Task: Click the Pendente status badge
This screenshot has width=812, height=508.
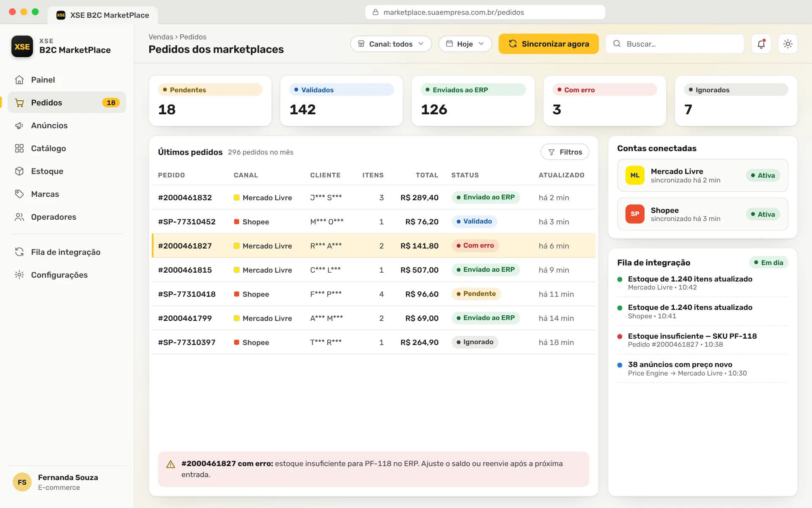Action: click(476, 294)
